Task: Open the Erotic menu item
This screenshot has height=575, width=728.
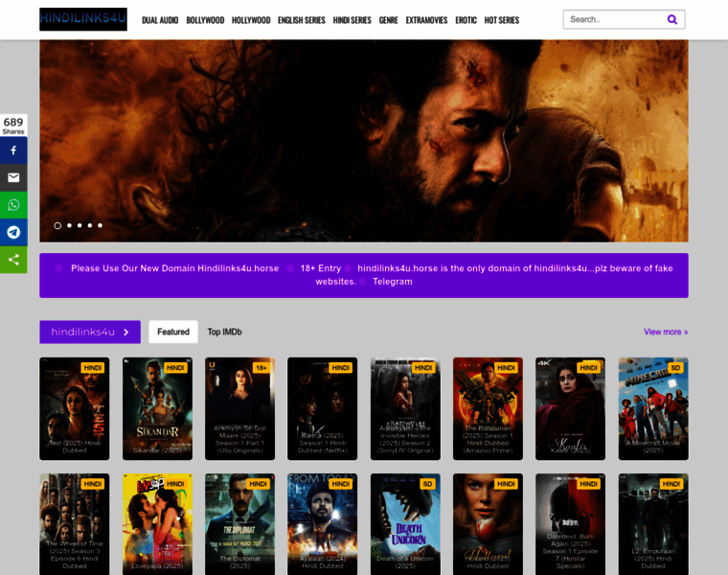Action: [x=466, y=20]
